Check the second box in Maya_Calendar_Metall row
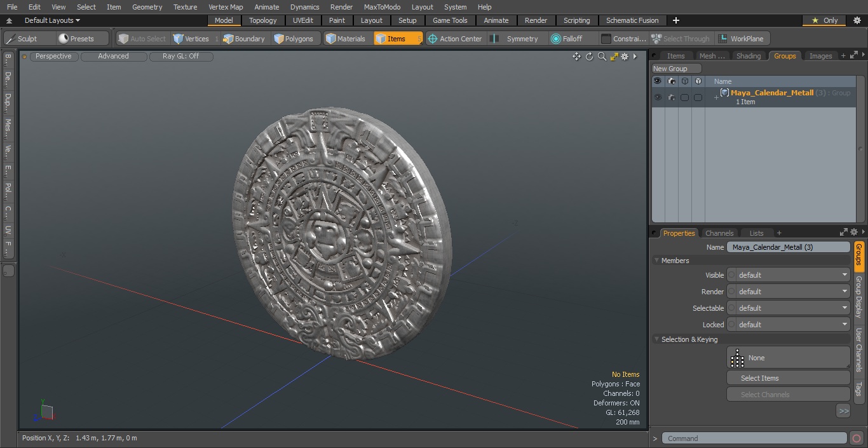Image resolution: width=868 pixels, height=448 pixels. point(698,97)
